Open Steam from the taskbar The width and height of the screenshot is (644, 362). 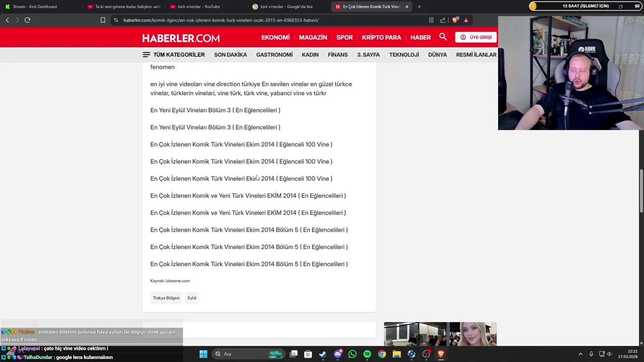click(x=323, y=354)
